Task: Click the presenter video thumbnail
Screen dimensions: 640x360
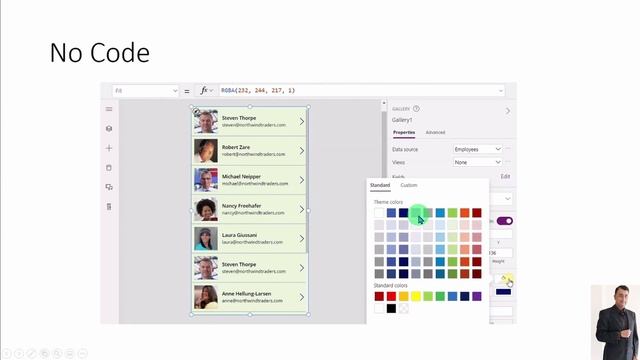Action: (615, 322)
